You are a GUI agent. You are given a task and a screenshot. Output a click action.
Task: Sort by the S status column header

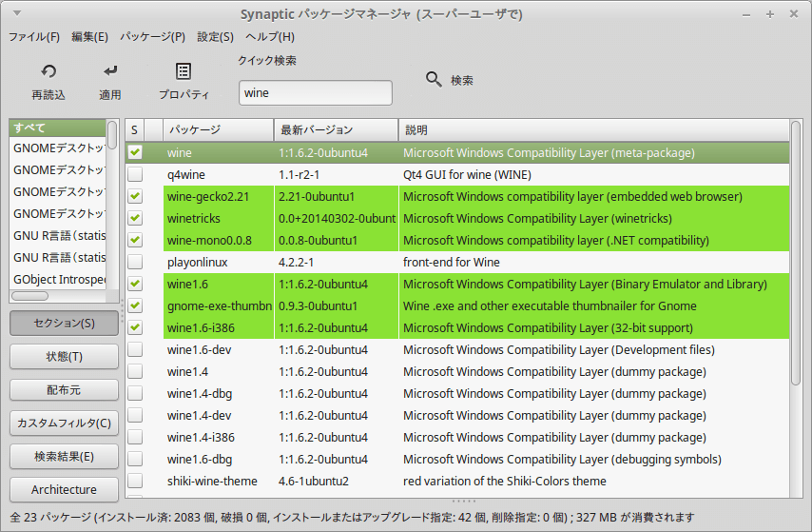[x=134, y=129]
